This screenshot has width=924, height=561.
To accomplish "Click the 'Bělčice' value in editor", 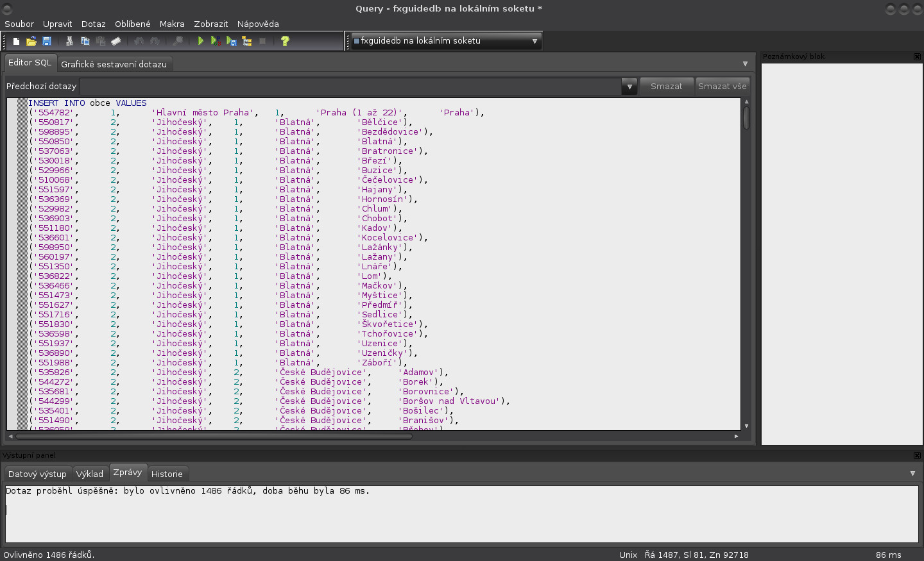I will coord(381,122).
